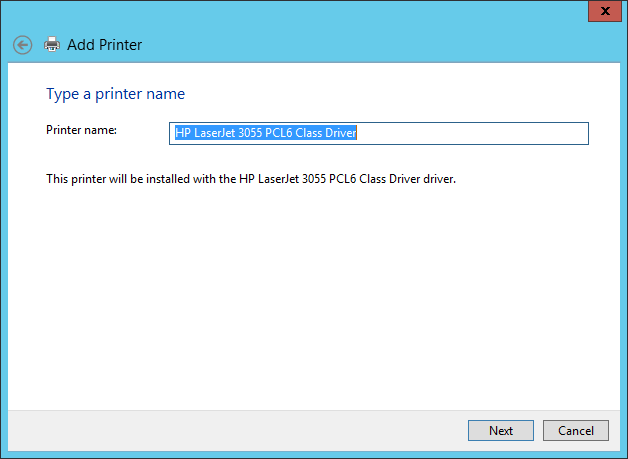Screen dimensions: 628x459
Task: Click the "Type a printer name" heading
Action: 115,94
